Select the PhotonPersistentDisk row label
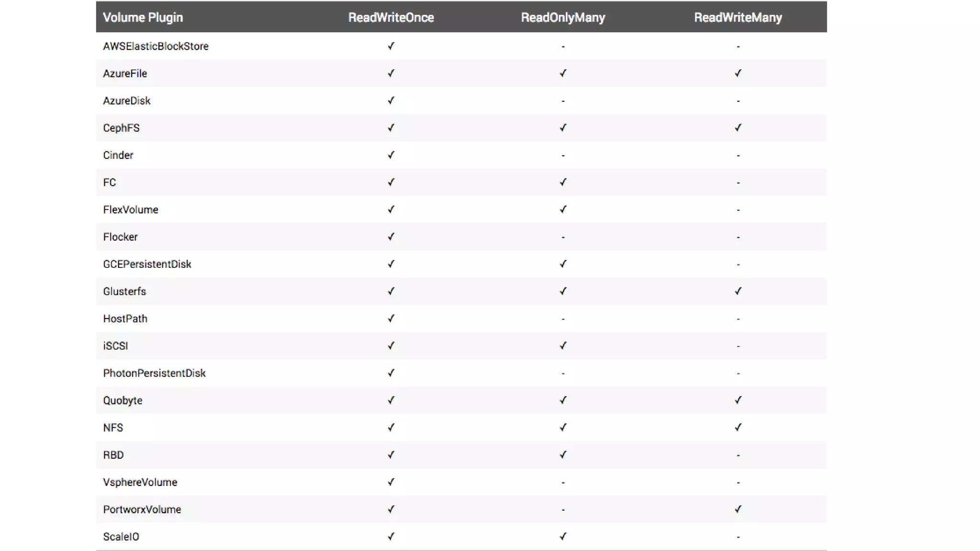Viewport: 980px width, 551px height. pyautogui.click(x=154, y=374)
